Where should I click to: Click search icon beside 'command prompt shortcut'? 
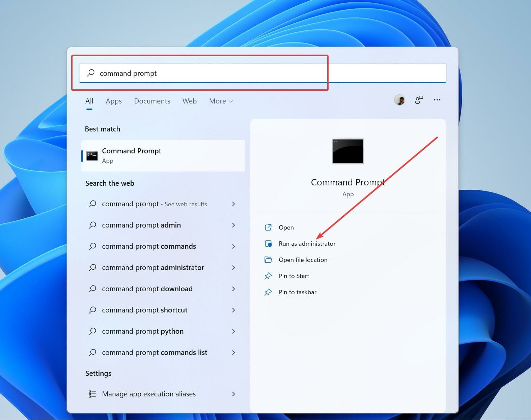[x=92, y=310]
